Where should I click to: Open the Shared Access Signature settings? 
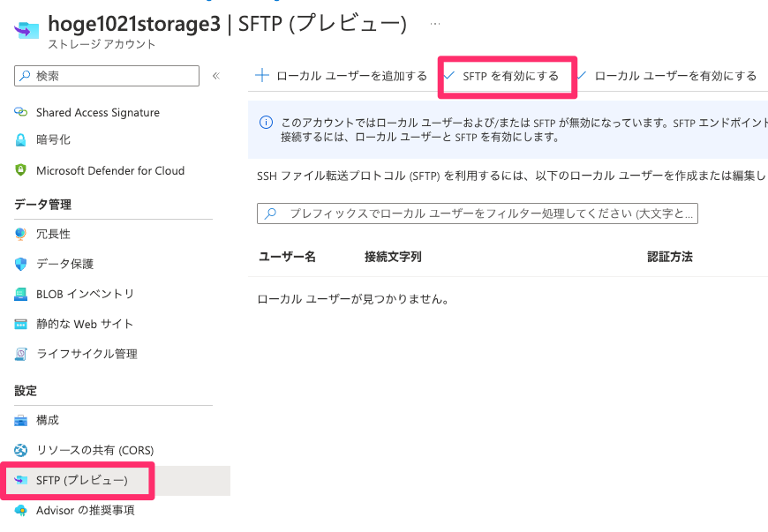100,112
